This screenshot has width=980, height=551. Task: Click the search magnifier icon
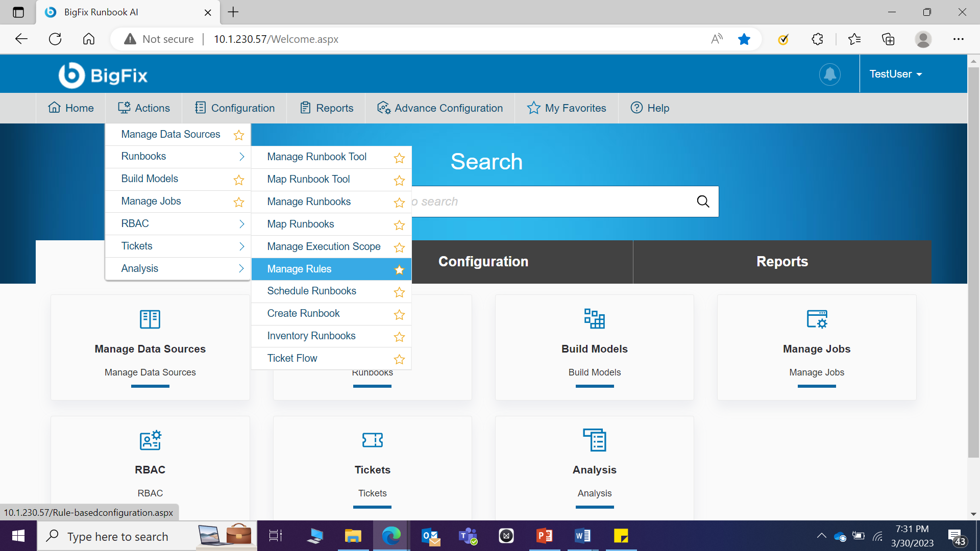click(703, 202)
